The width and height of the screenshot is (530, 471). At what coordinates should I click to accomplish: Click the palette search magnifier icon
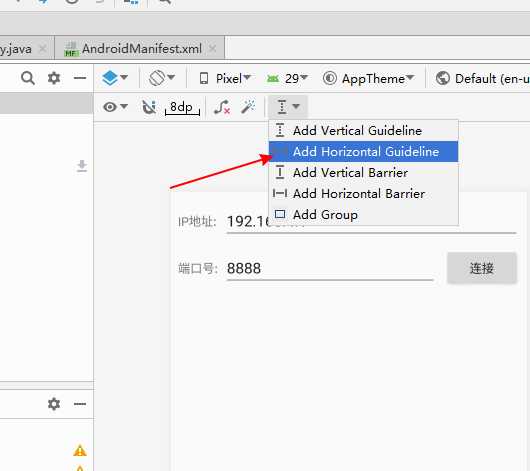pos(28,78)
